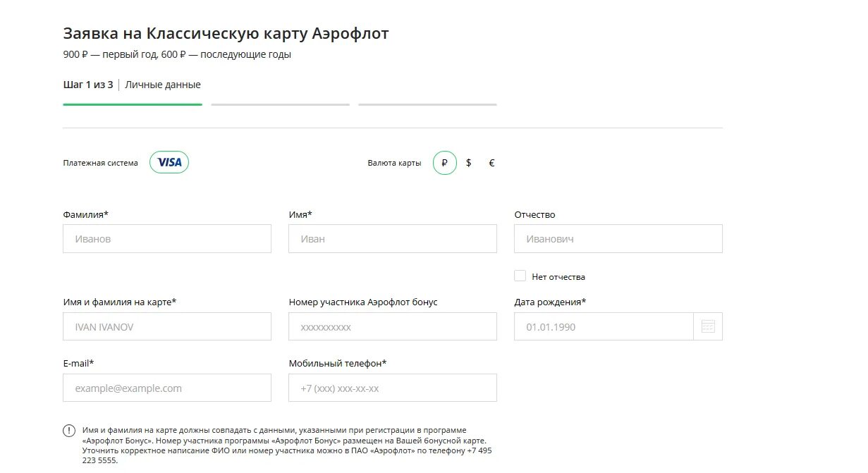This screenshot has width=868, height=473.
Task: Click the "Личные данные" step title
Action: 163,85
